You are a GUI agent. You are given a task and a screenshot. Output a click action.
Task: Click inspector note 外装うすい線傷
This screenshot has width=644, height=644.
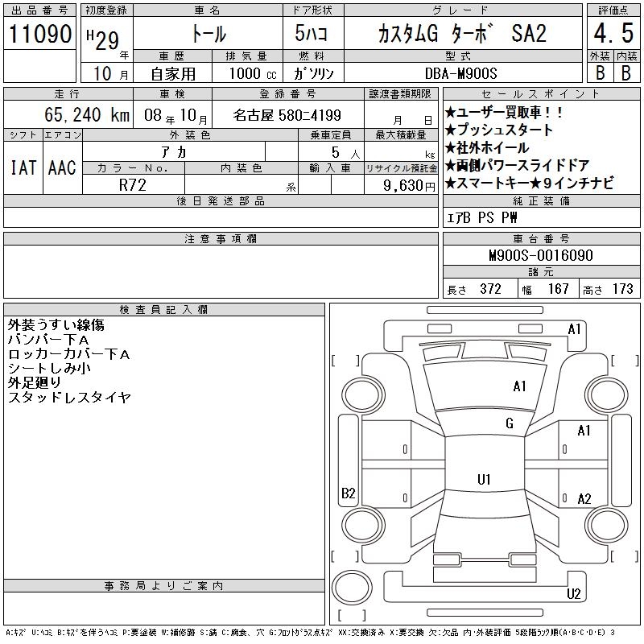[x=56, y=325]
